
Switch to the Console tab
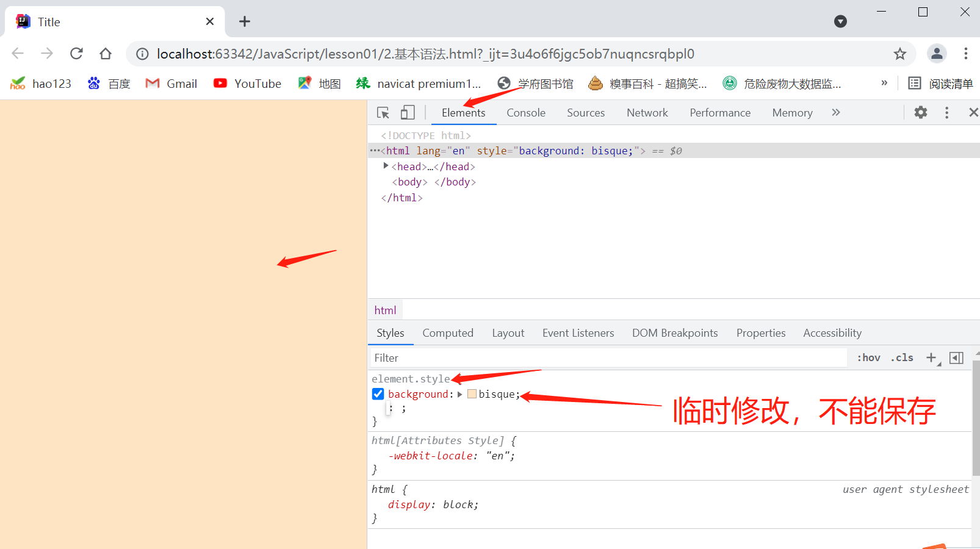tap(526, 113)
